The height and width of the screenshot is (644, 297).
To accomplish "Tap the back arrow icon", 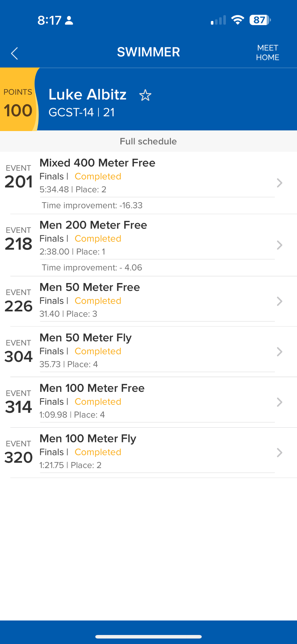I will click(x=14, y=53).
